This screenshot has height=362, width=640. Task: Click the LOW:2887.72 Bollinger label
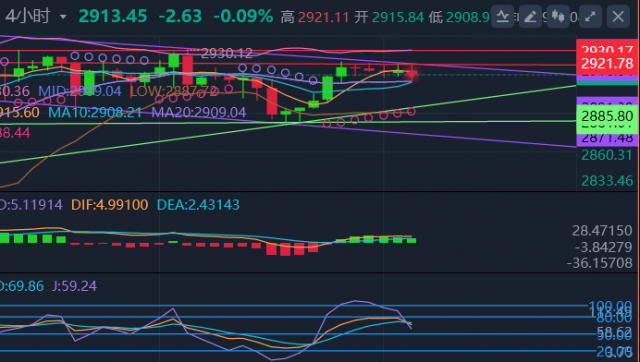coord(174,91)
